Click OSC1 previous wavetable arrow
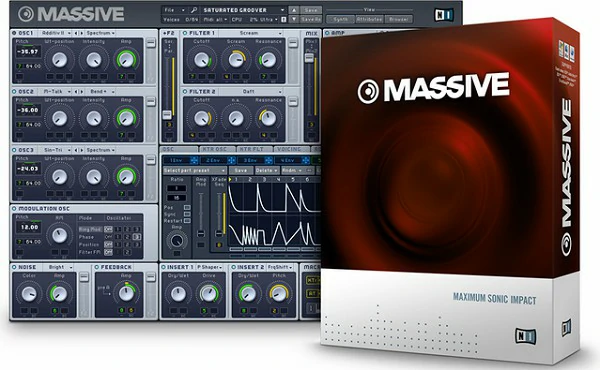The image size is (600, 370). click(75, 33)
